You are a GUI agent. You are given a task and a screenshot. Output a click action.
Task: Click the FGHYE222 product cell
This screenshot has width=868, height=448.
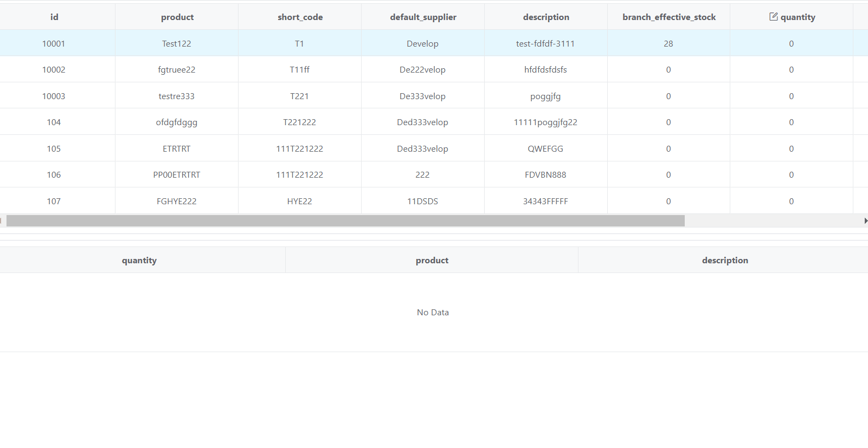[x=177, y=201]
